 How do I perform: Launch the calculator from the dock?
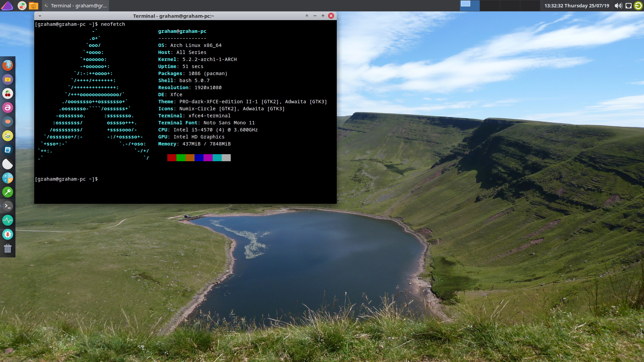pyautogui.click(x=8, y=178)
